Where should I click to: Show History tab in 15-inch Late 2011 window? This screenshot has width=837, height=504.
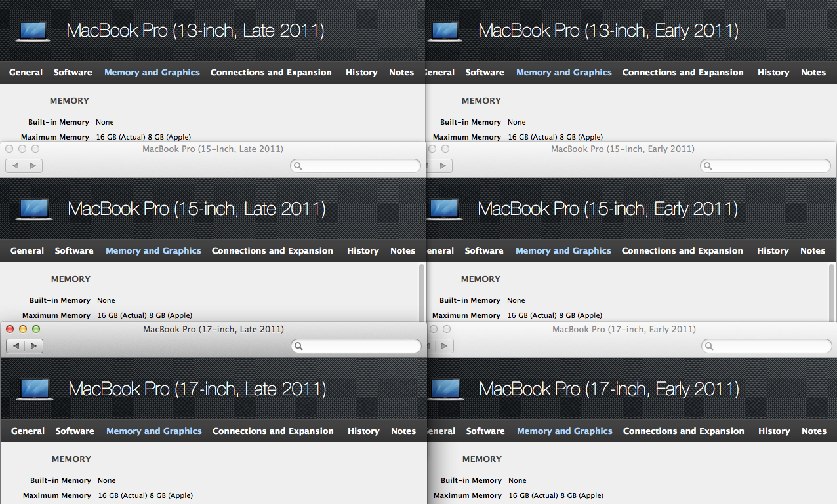(363, 251)
